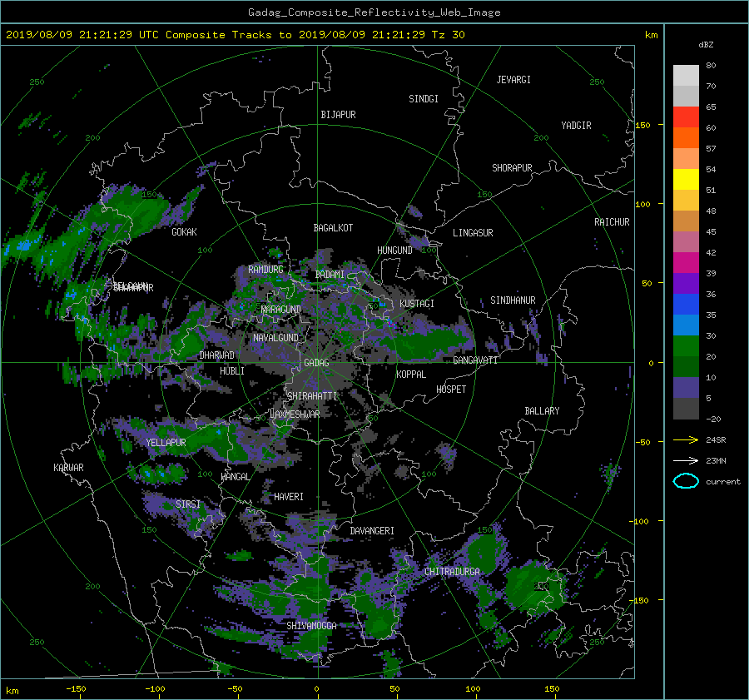This screenshot has width=749, height=700.
Task: Select the purple 36 dBZ color swatch
Action: click(x=686, y=284)
